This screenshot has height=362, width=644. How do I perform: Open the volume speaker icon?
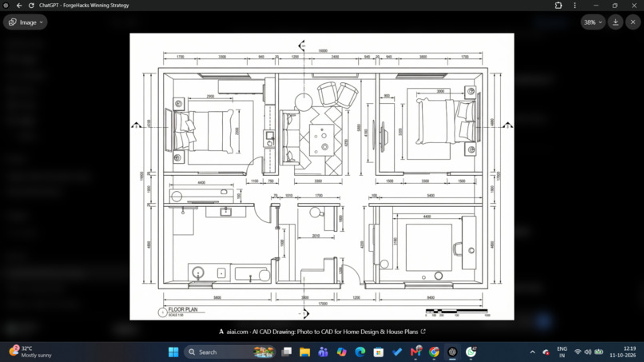[x=588, y=352]
